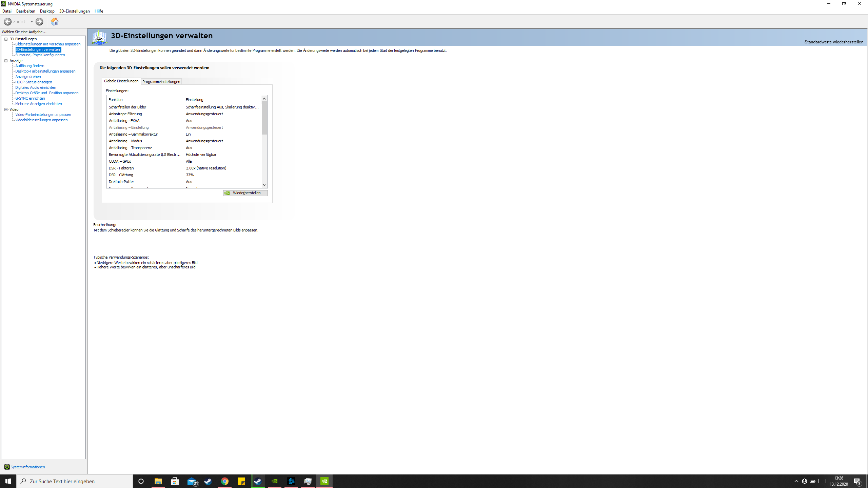Open Sticky Notes from taskbar
The image size is (868, 488).
tap(241, 481)
